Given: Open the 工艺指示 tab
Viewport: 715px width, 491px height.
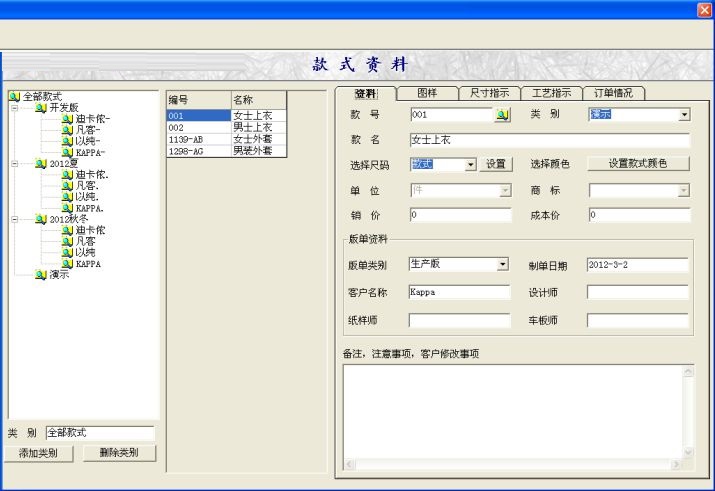Looking at the screenshot, I should point(551,93).
